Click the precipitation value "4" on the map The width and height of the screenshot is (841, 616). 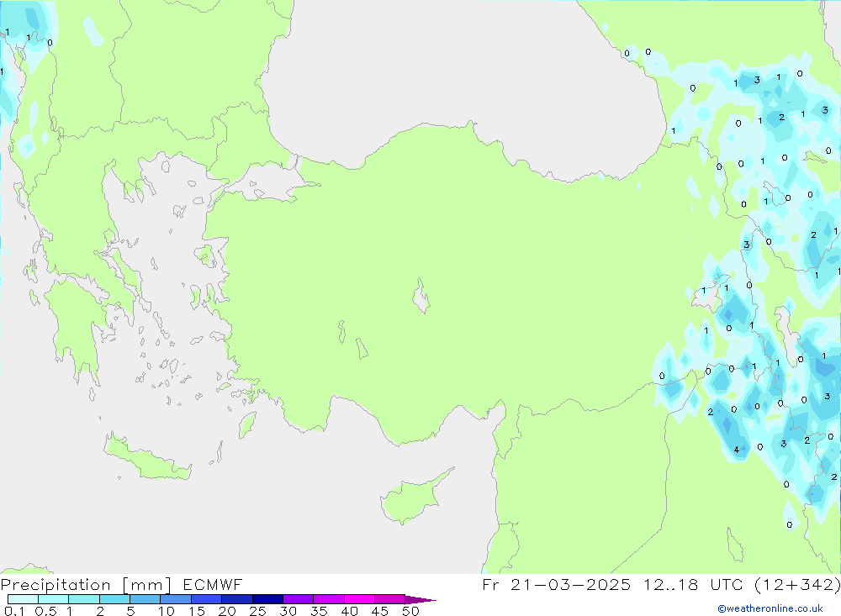pos(737,450)
